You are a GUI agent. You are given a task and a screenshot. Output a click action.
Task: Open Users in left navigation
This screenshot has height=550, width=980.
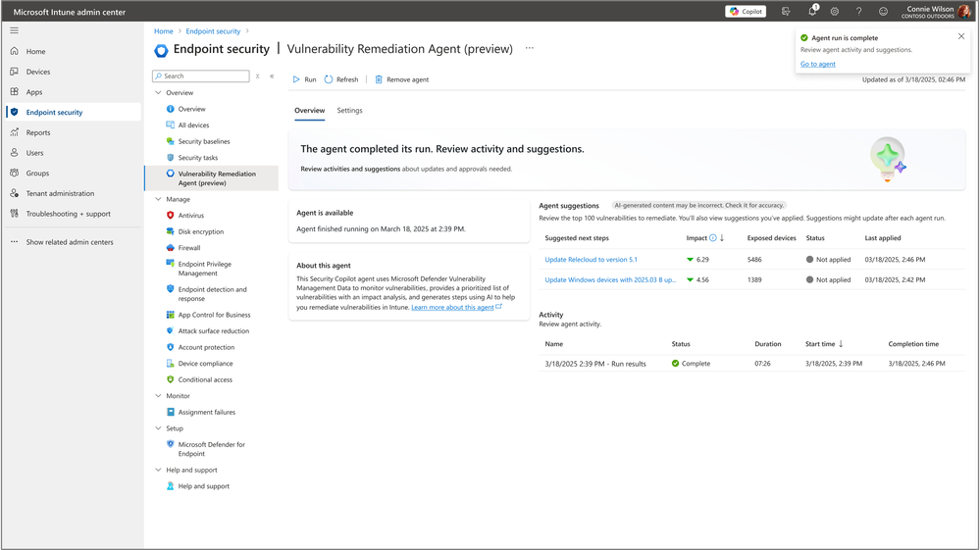pyautogui.click(x=35, y=152)
